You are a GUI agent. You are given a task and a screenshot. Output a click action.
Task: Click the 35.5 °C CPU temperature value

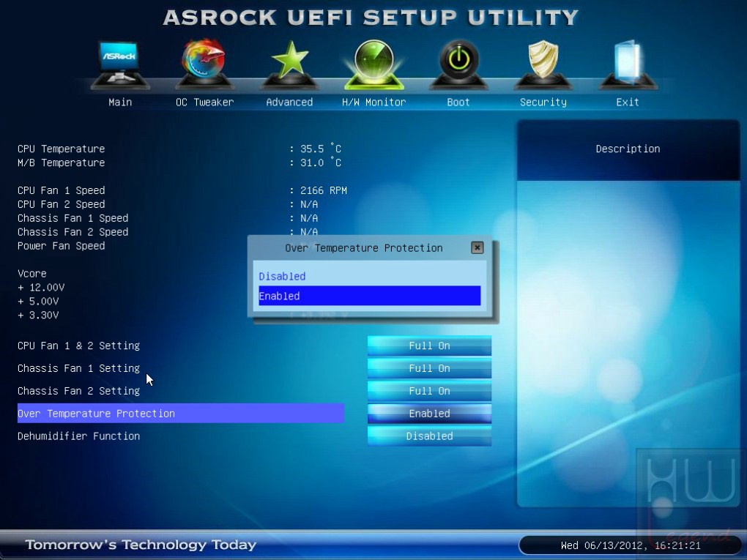pyautogui.click(x=321, y=149)
